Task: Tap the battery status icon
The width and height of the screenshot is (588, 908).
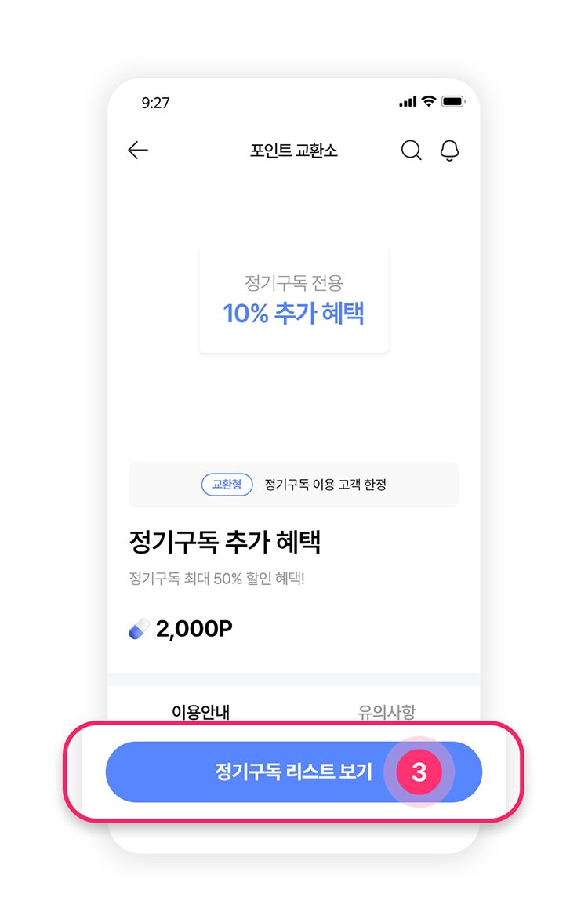Action: click(453, 102)
